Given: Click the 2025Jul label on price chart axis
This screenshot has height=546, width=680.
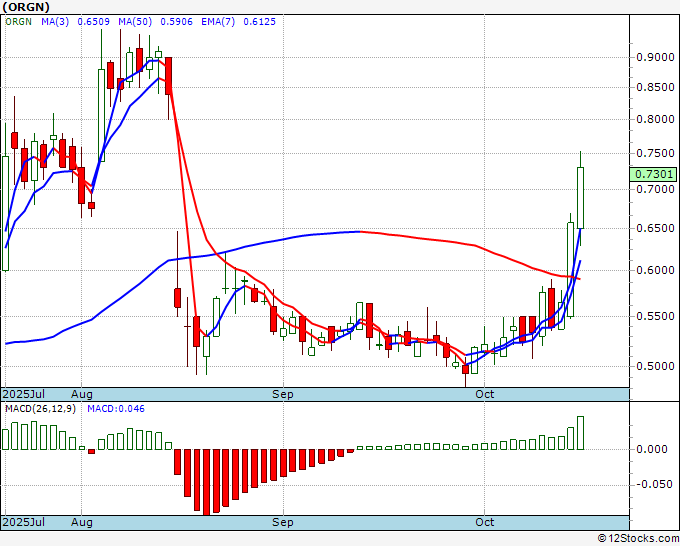Looking at the screenshot, I should click(x=24, y=394).
